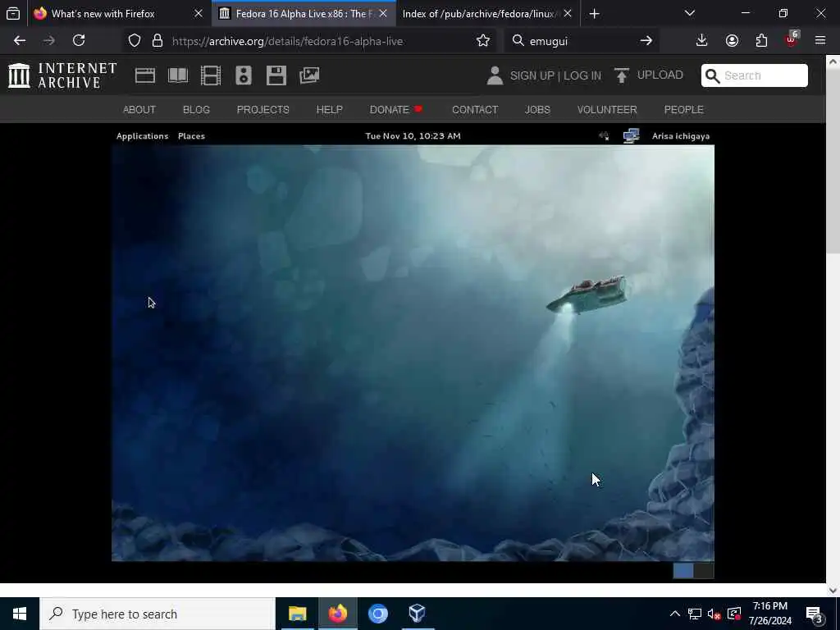Bookmark this page with the star
840x630 pixels.
(482, 41)
